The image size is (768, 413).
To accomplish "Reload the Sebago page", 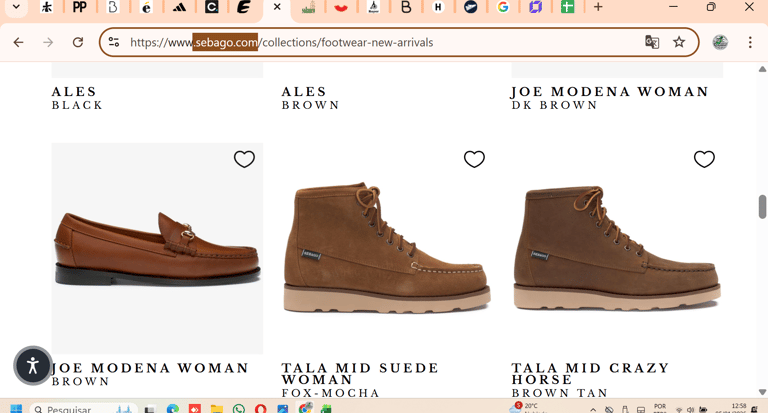I will (x=78, y=43).
